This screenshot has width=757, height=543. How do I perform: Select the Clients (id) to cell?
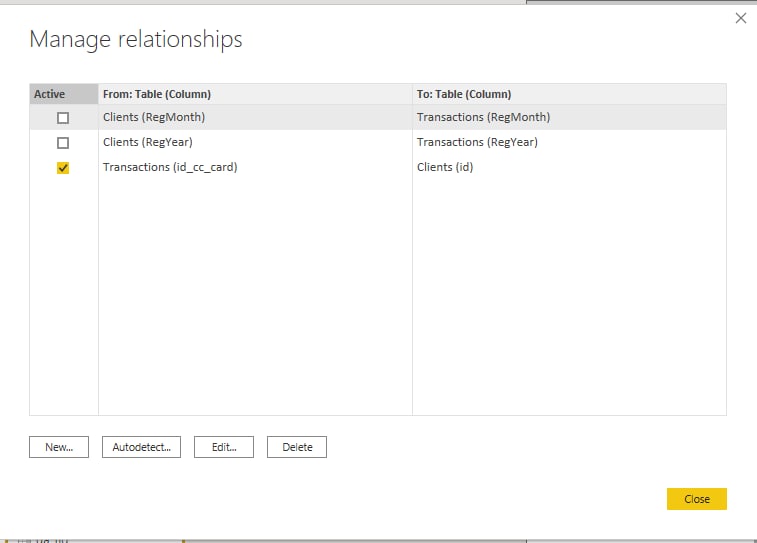click(569, 167)
